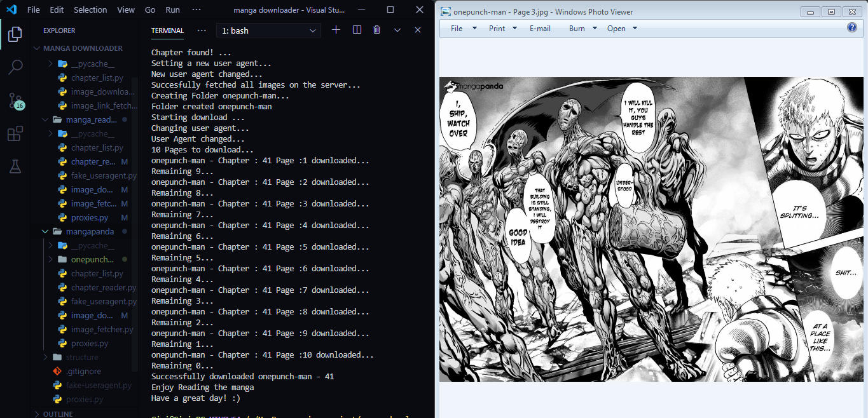Open hidden menu items ellipsis after Run
This screenshot has height=418, width=868.
pos(196,10)
